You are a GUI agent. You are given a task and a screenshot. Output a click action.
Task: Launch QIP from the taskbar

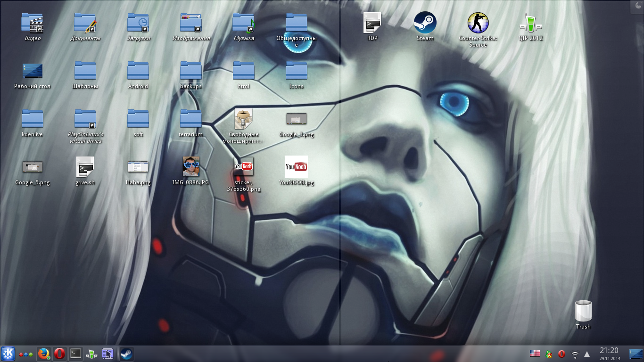pos(92,354)
